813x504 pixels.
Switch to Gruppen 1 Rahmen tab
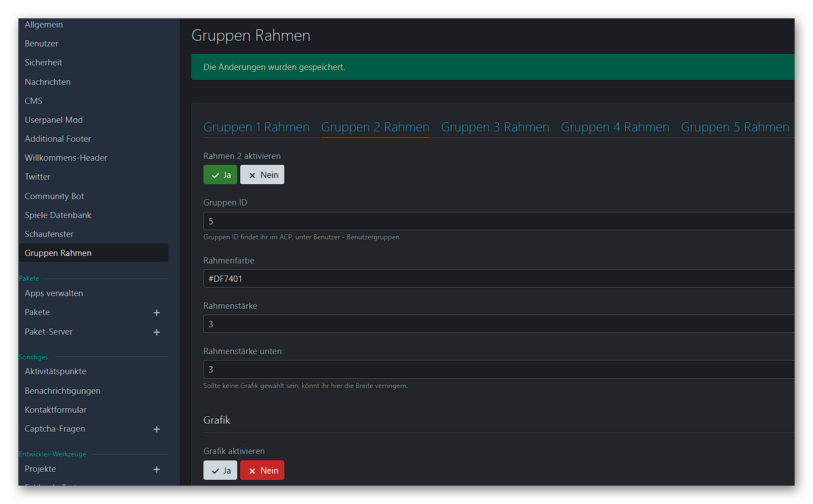click(x=256, y=127)
